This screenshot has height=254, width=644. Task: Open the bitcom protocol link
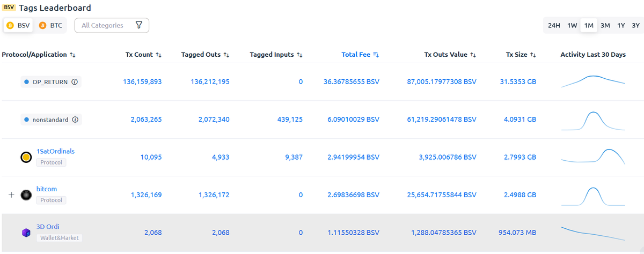point(46,189)
